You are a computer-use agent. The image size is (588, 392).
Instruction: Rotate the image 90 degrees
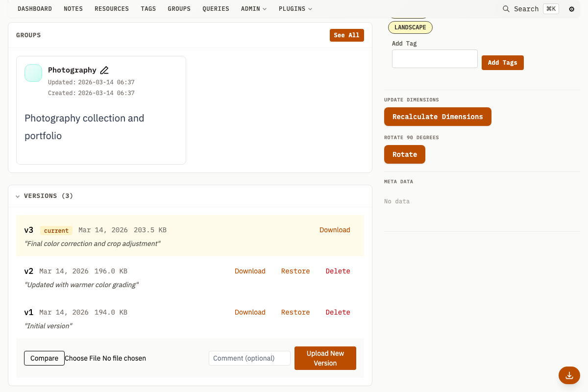point(404,154)
